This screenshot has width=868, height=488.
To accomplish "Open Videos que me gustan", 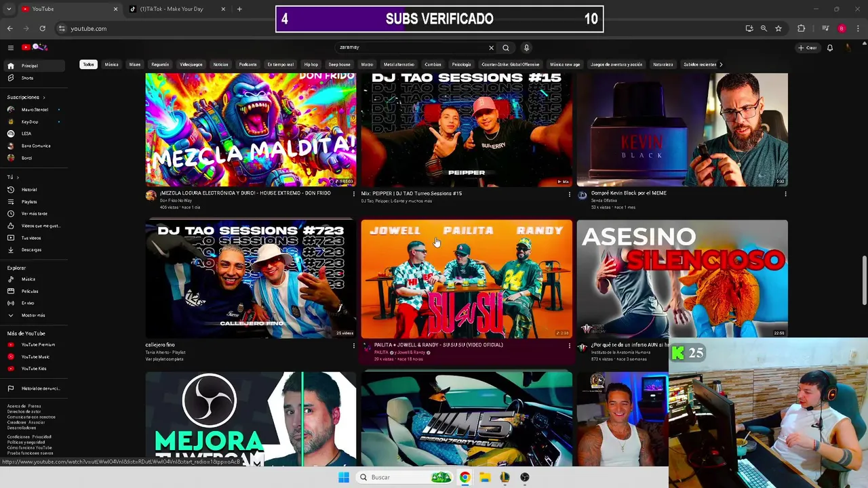I will click(x=33, y=226).
